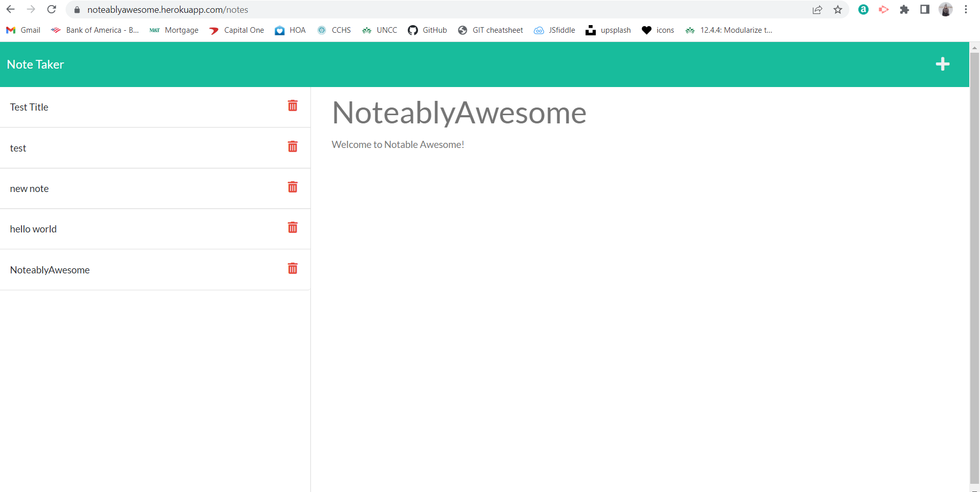Open the GIT cheatsheet bookmark
This screenshot has height=492, width=980.
[x=490, y=30]
